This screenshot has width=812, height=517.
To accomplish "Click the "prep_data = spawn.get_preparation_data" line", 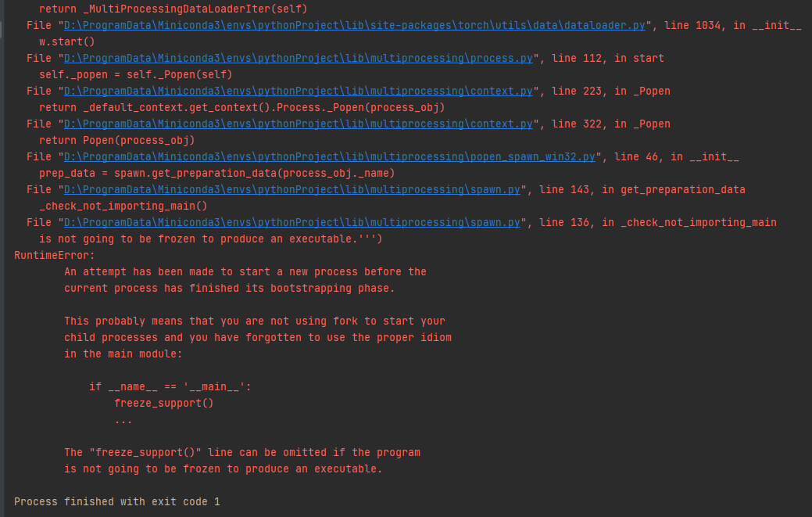I will click(216, 173).
